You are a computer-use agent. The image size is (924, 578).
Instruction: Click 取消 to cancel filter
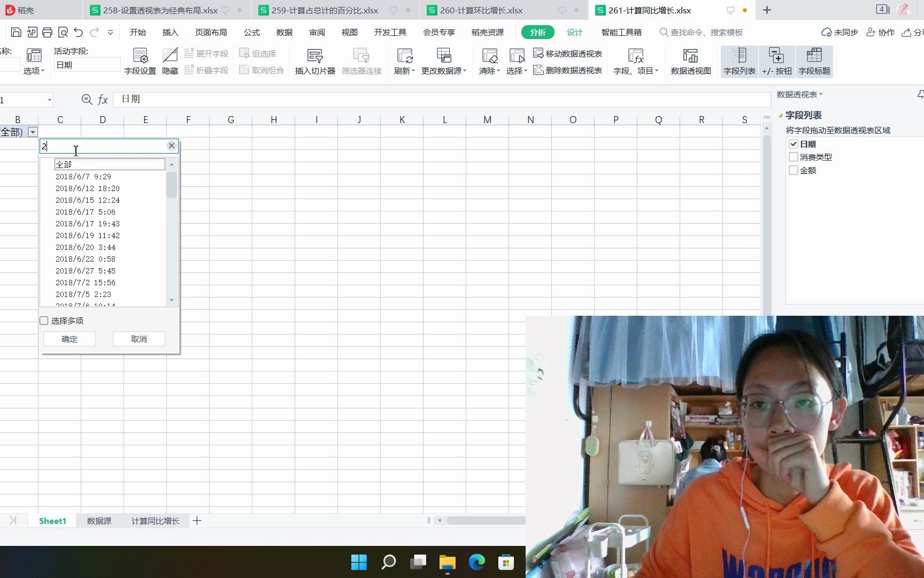pyautogui.click(x=139, y=339)
